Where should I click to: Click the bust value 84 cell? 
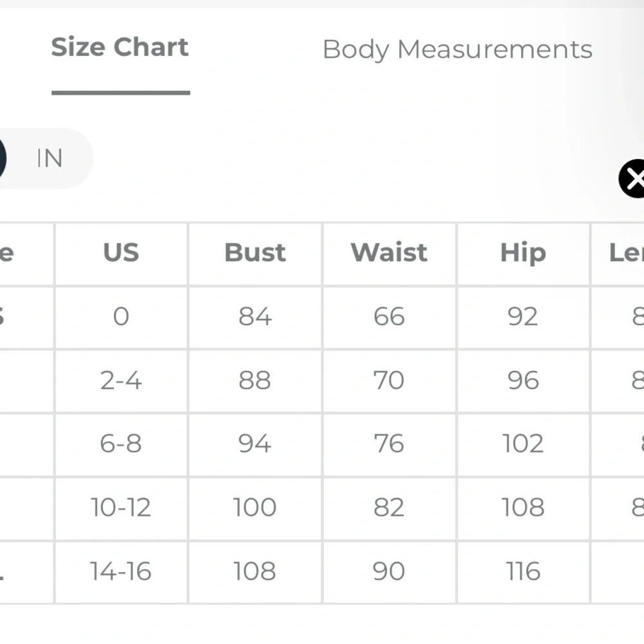point(255,317)
